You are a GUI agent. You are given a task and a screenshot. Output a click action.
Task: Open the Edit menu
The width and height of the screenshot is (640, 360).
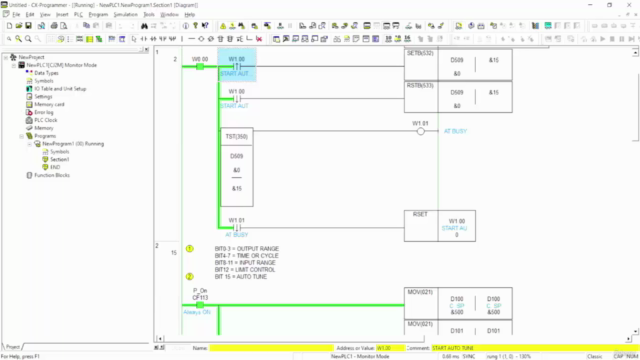tap(30, 14)
